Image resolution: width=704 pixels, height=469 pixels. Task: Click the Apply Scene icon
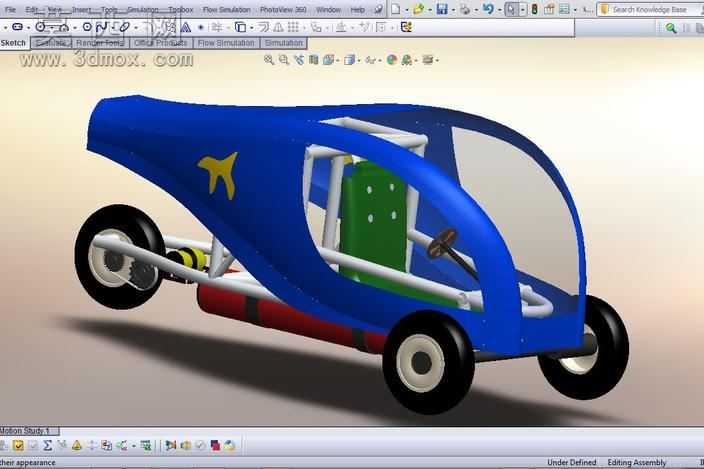[x=407, y=60]
